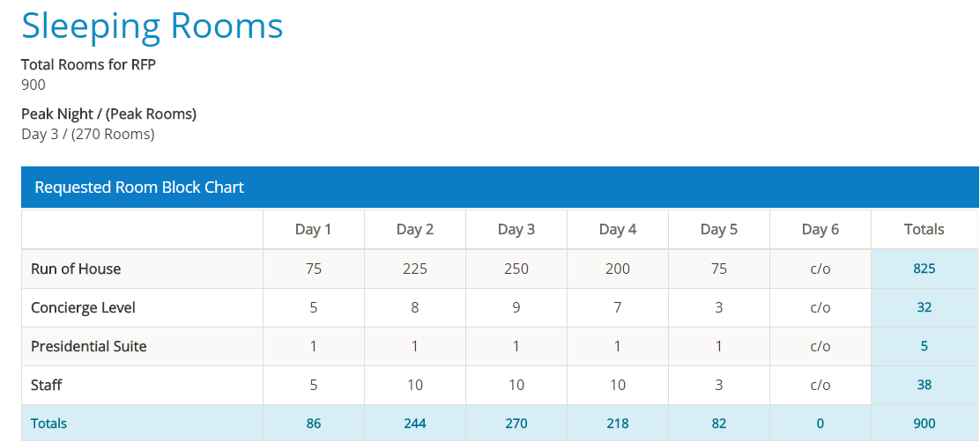Image resolution: width=980 pixels, height=442 pixels.
Task: Click Concierge Level Day 2 value 8
Action: click(x=414, y=307)
